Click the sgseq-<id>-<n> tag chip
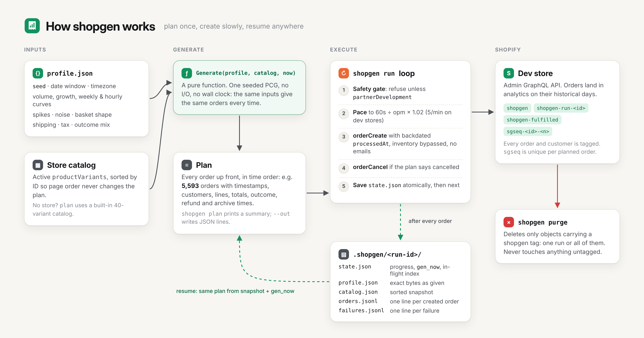Viewport: 644px width, 338px height. pyautogui.click(x=528, y=132)
